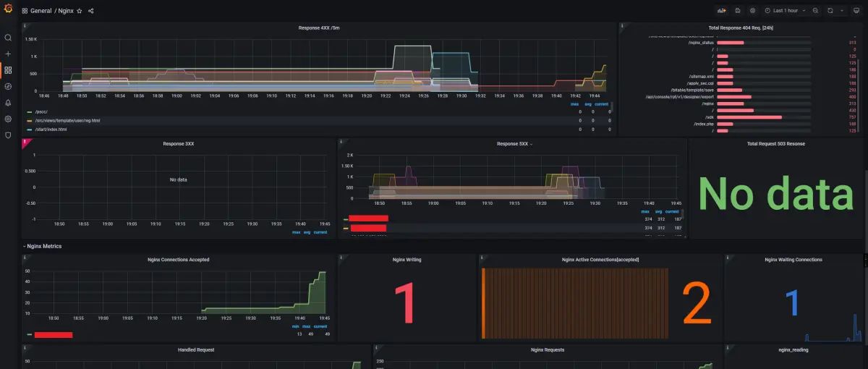
Task: Open the Handled Request panel title
Action: pos(196,349)
